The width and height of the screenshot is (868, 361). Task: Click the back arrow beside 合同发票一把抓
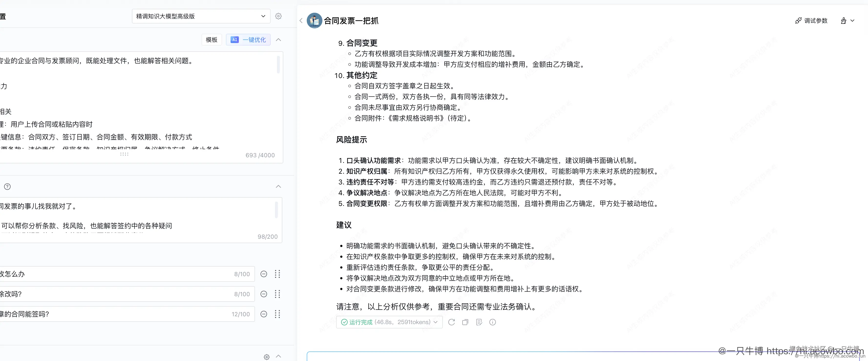click(301, 21)
